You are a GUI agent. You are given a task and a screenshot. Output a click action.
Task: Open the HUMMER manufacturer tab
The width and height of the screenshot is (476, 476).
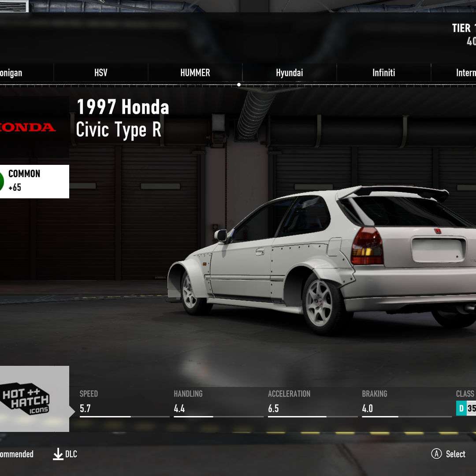[195, 73]
